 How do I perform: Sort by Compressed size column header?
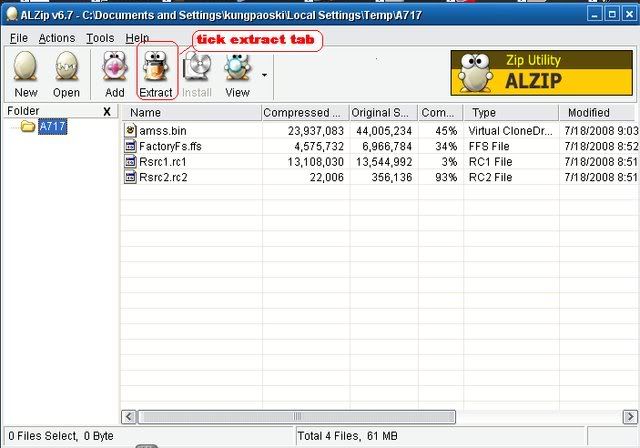coord(305,113)
